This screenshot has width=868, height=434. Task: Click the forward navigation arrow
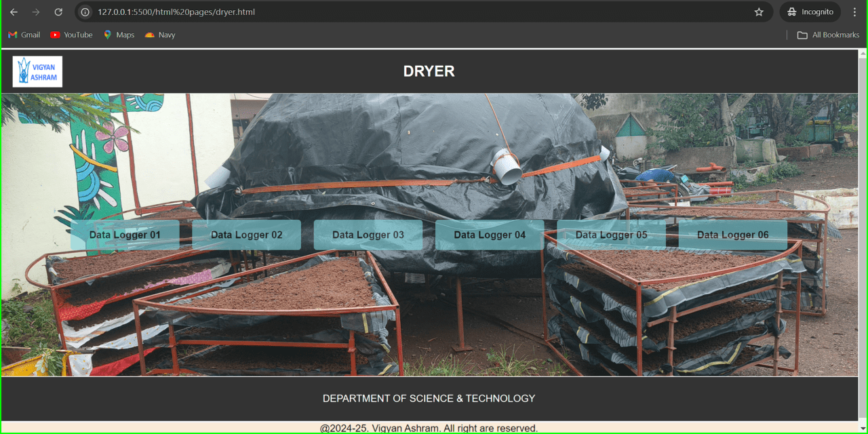(x=35, y=12)
